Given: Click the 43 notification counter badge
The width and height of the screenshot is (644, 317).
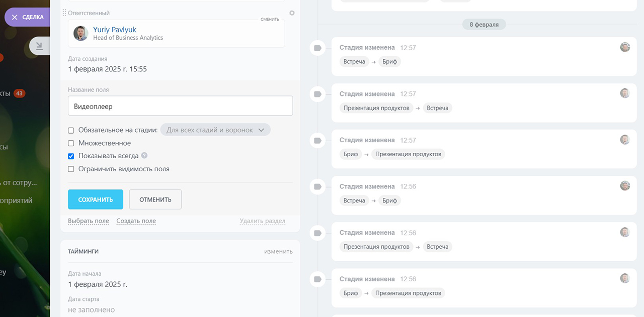Looking at the screenshot, I should tap(19, 93).
